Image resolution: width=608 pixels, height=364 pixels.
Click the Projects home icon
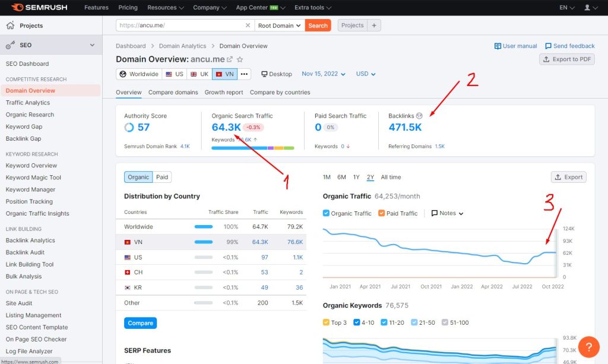click(10, 25)
